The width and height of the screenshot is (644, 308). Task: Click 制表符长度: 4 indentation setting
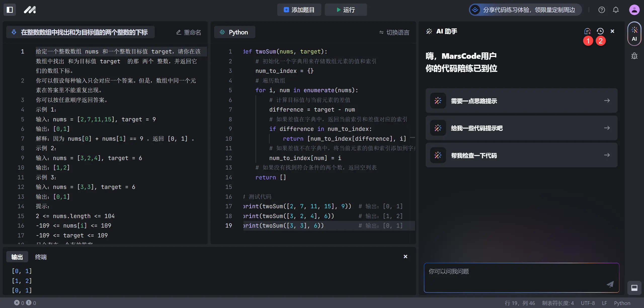click(x=558, y=303)
